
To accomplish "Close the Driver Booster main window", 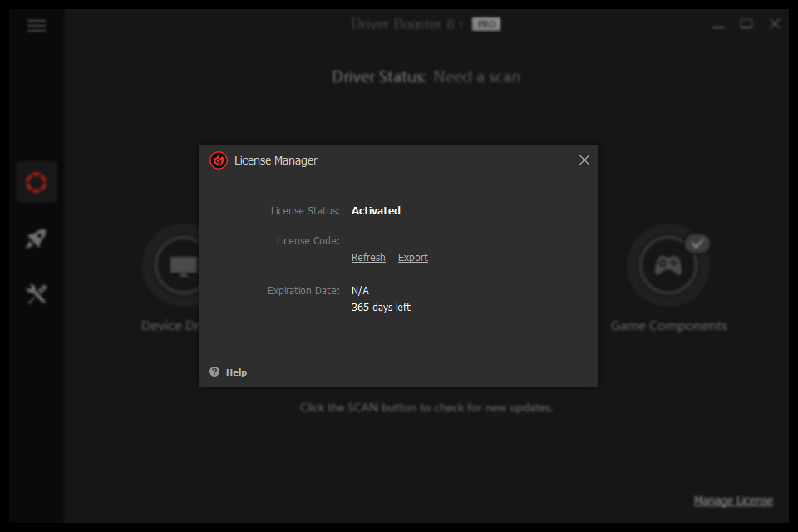I will click(x=774, y=24).
